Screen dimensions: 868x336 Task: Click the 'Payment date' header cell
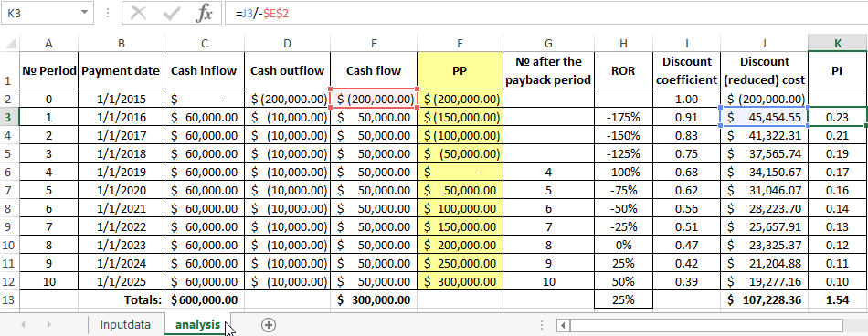[122, 70]
